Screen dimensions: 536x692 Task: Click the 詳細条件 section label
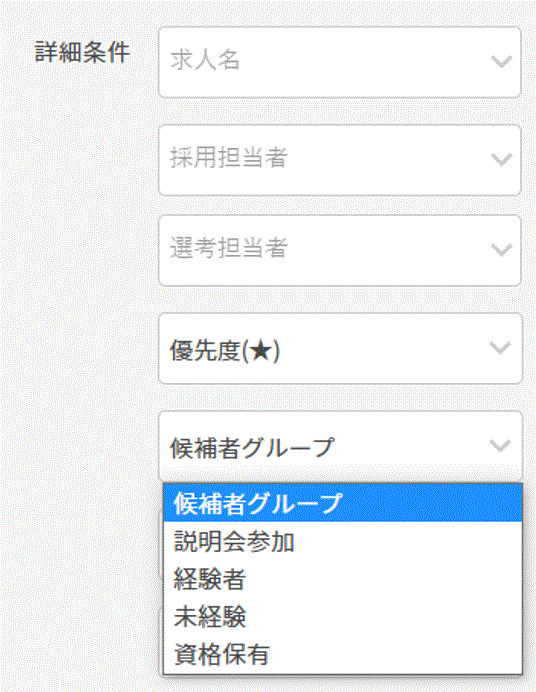pyautogui.click(x=82, y=53)
